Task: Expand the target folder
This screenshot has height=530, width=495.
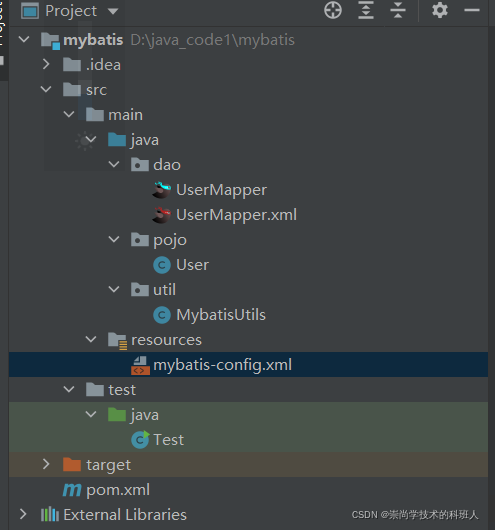Action: (46, 464)
